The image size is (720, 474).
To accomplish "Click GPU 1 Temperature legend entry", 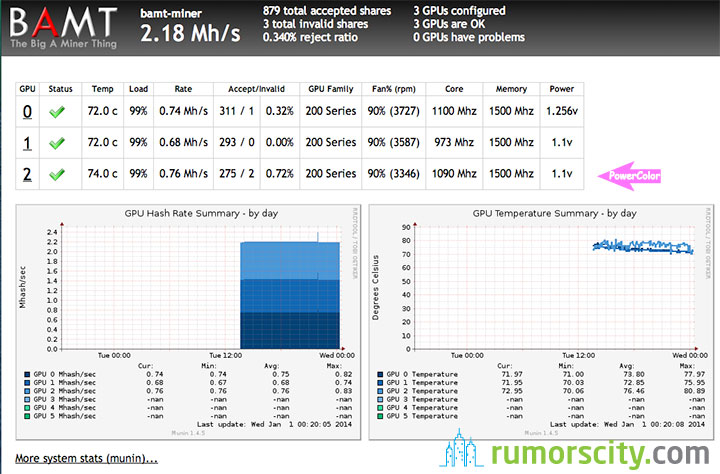I will (418, 383).
